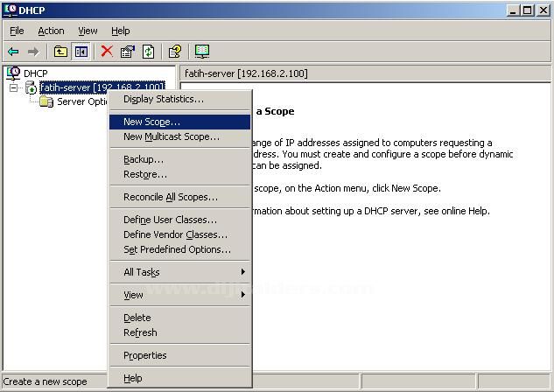The height and width of the screenshot is (392, 554).
Task: Click the Help toolbar icon
Action: [174, 52]
